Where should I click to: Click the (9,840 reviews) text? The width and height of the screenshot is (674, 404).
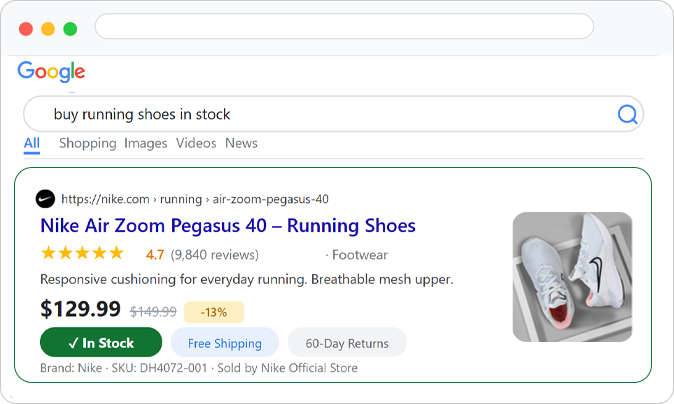pyautogui.click(x=214, y=255)
